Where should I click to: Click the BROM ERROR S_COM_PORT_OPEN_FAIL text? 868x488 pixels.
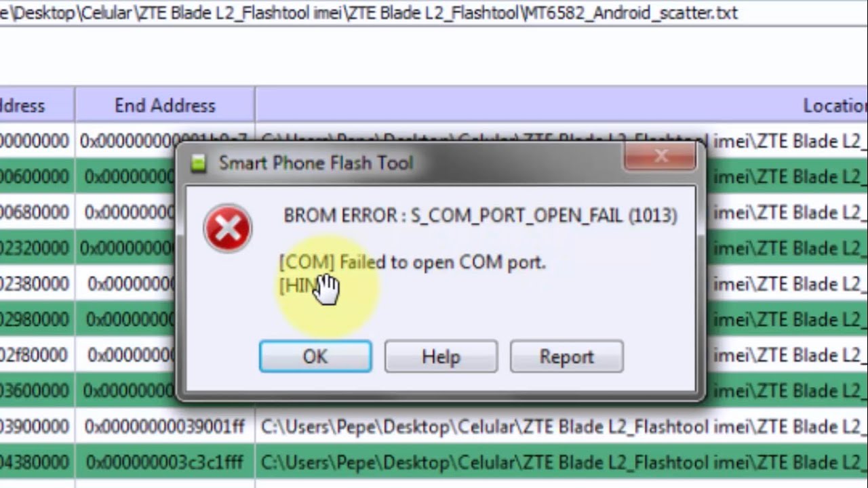pyautogui.click(x=480, y=216)
